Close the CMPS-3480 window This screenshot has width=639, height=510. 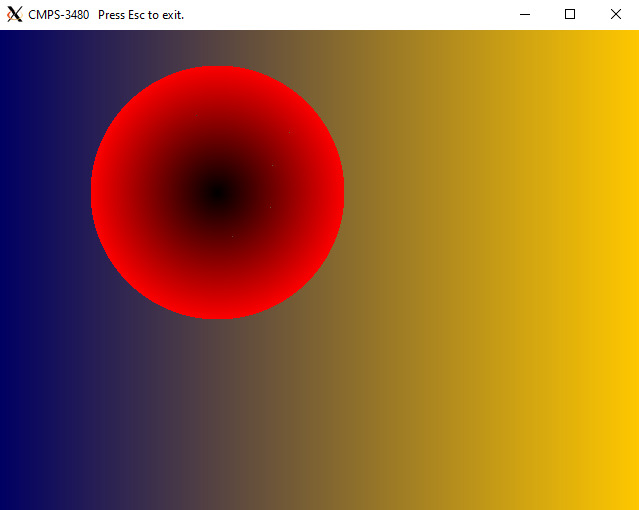click(x=616, y=15)
